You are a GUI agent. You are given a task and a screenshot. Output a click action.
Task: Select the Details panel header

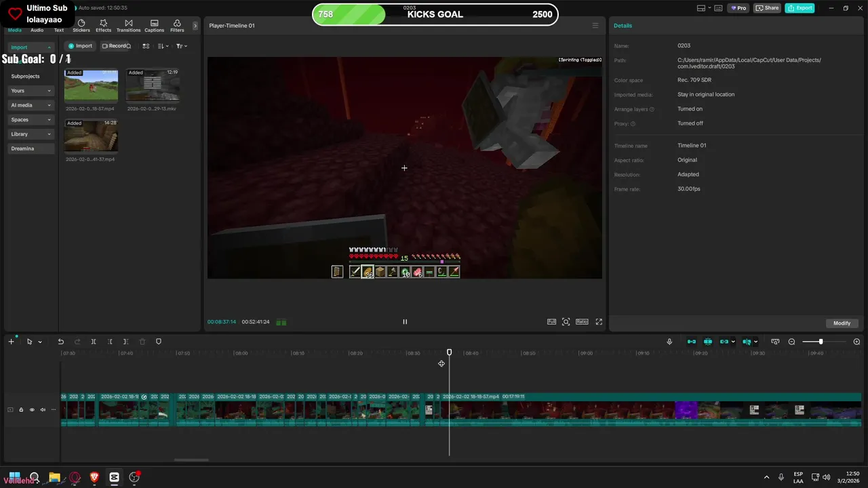tap(623, 26)
